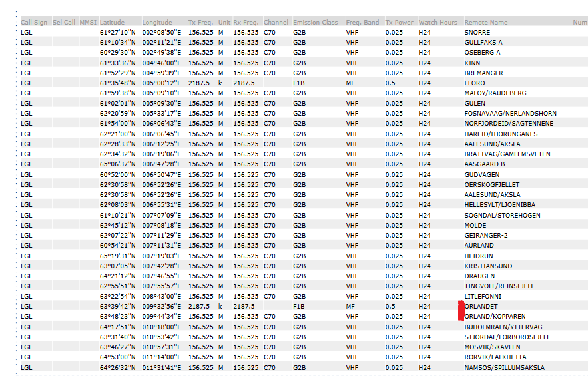Screen dimensions: 588x388
Task: Select RORVIK/FALKHETTA remote name
Action: point(495,357)
